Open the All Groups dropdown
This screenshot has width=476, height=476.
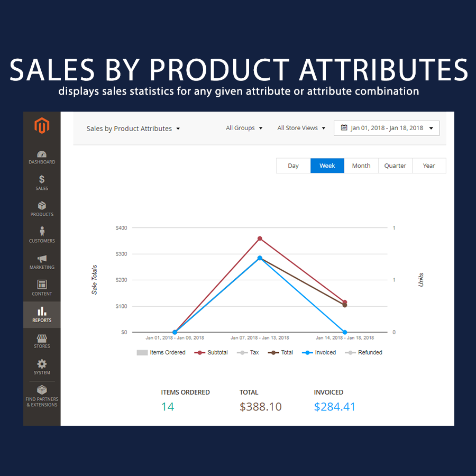coord(244,128)
